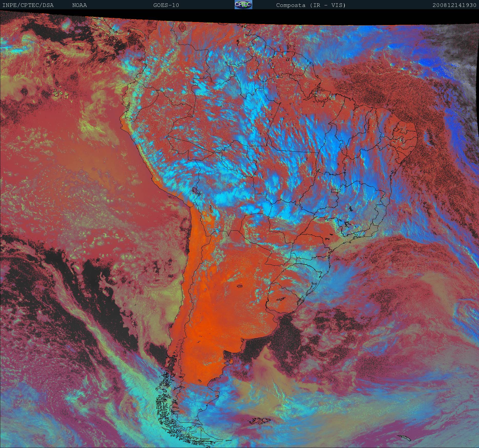The image size is (479, 448).
Task: Click the CPTEC logo in the header
Action: point(243,5)
